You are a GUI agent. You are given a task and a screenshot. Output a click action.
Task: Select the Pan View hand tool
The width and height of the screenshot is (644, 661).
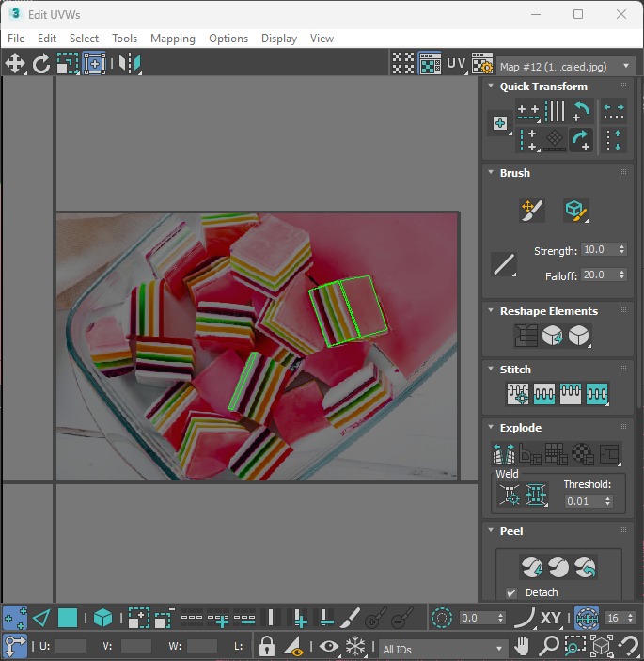click(523, 646)
